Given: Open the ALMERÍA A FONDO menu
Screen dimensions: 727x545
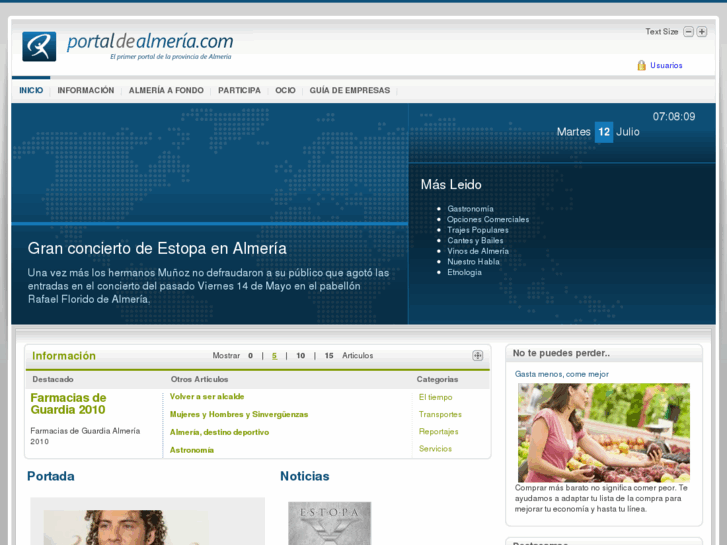Looking at the screenshot, I should pyautogui.click(x=166, y=90).
